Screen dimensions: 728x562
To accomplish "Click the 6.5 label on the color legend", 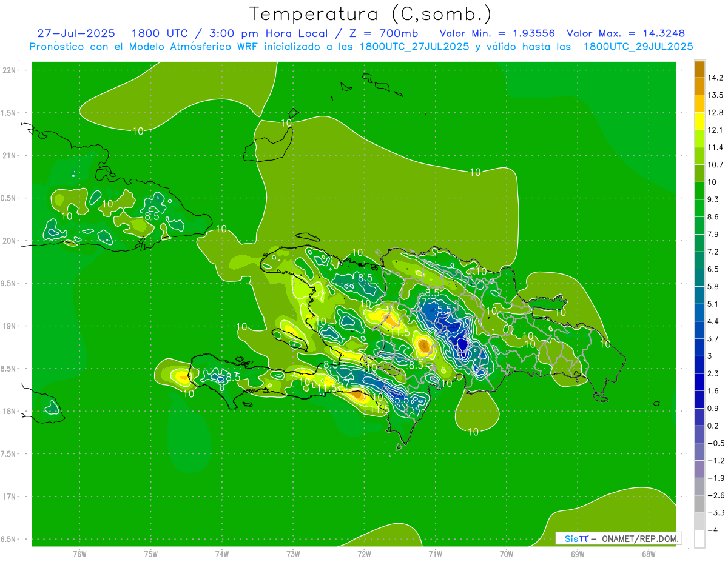I will coord(713,269).
